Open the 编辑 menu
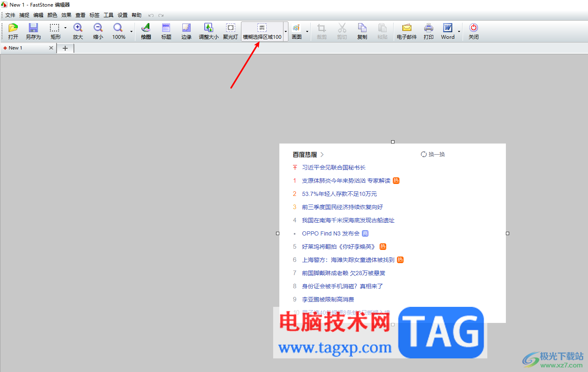This screenshot has width=588, height=372. coord(38,15)
